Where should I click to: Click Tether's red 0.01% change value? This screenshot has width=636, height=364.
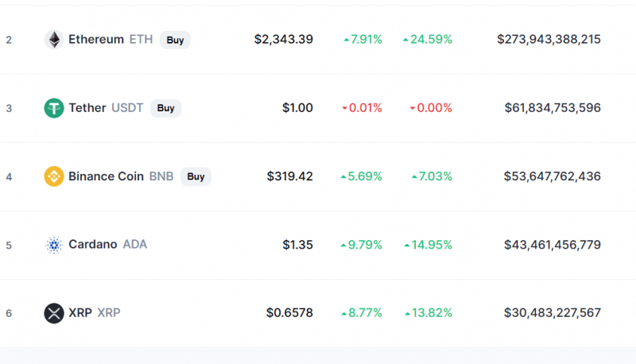(x=362, y=108)
